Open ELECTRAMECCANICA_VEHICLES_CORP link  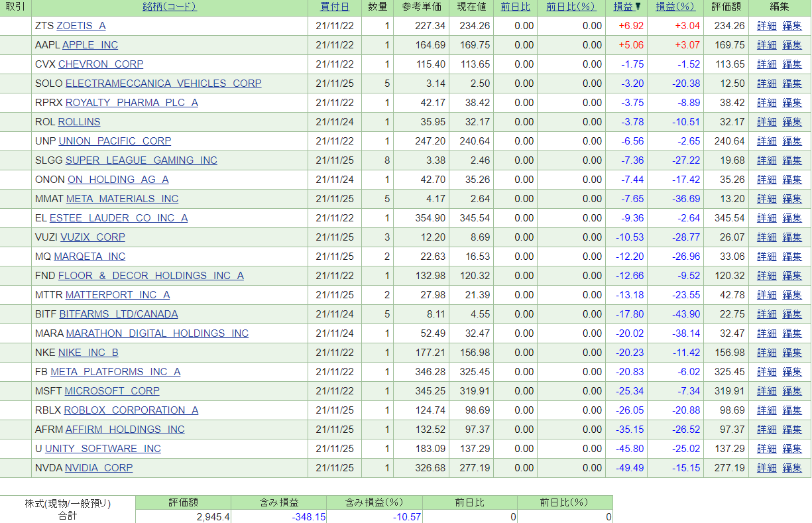pyautogui.click(x=163, y=84)
